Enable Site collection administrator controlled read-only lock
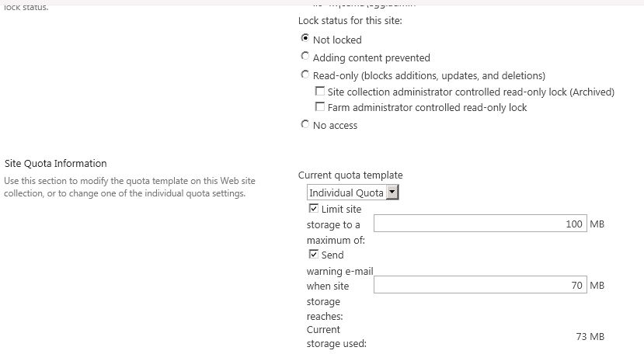 (x=319, y=92)
